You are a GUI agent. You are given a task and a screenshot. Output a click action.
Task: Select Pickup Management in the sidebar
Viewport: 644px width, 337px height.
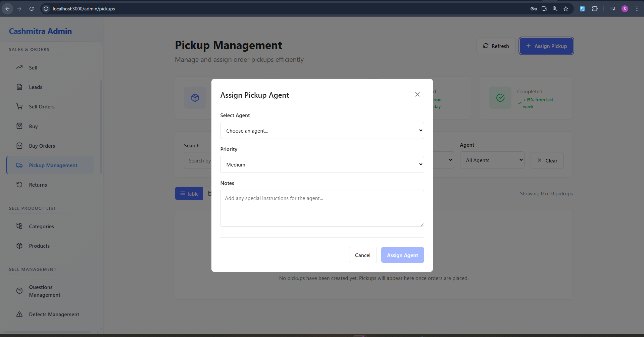click(53, 165)
